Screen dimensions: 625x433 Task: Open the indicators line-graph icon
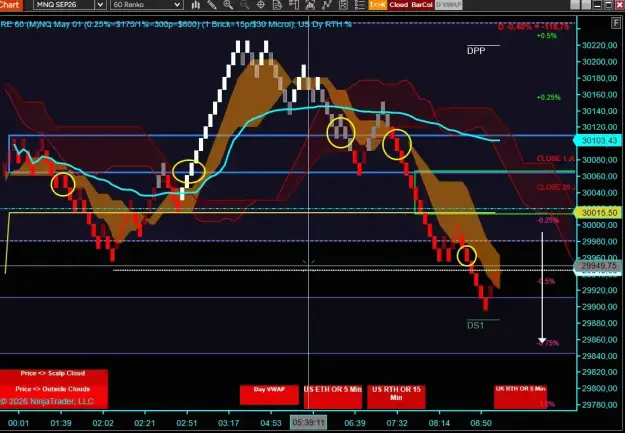(x=326, y=5)
